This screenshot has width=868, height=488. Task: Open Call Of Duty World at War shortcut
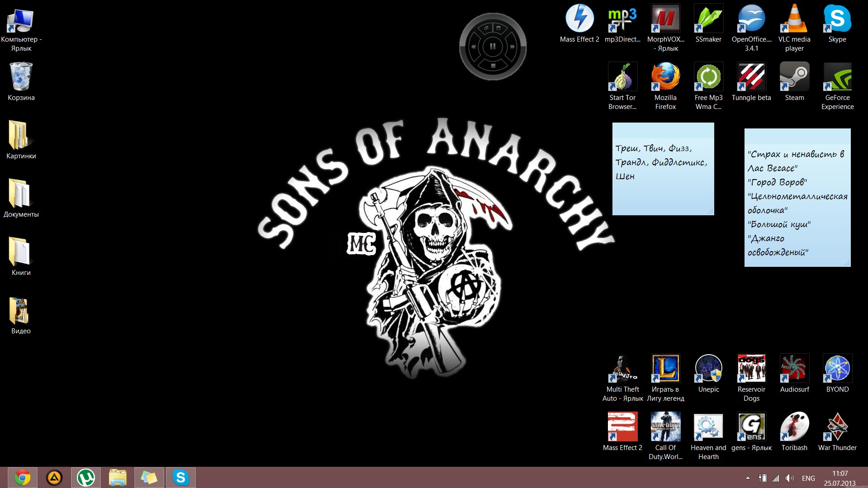point(665,426)
